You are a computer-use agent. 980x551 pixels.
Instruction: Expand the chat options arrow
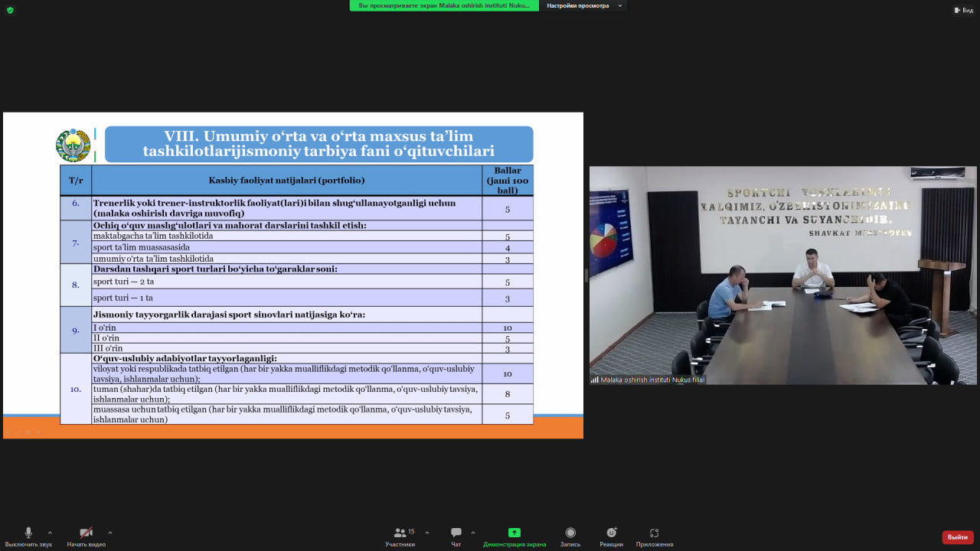tap(472, 533)
